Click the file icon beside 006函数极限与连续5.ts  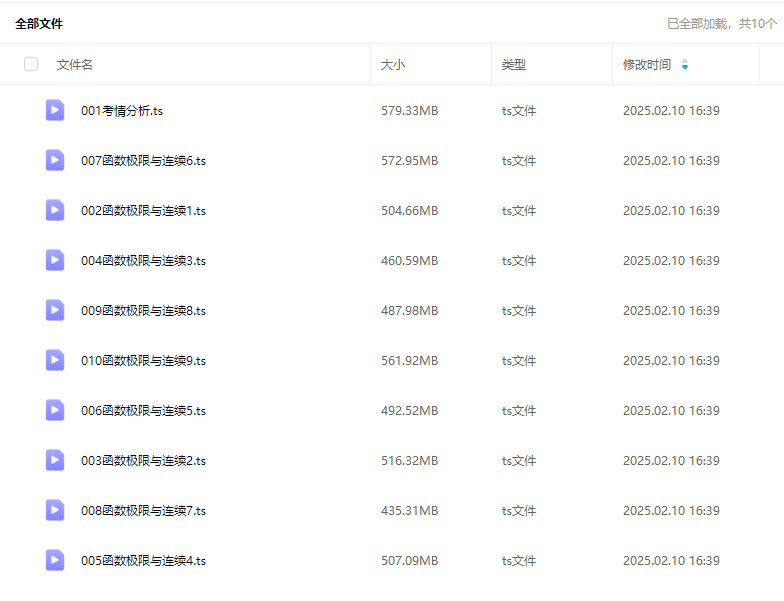[55, 410]
